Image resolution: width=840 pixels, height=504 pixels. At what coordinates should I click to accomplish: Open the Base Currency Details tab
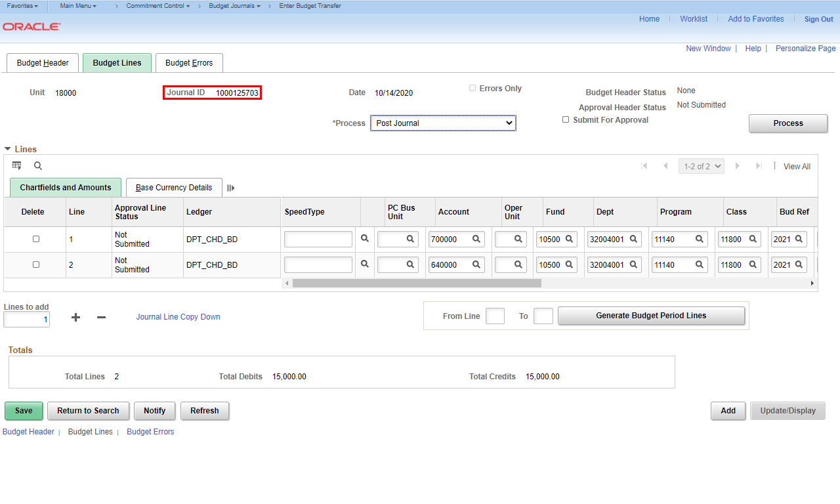(x=174, y=188)
